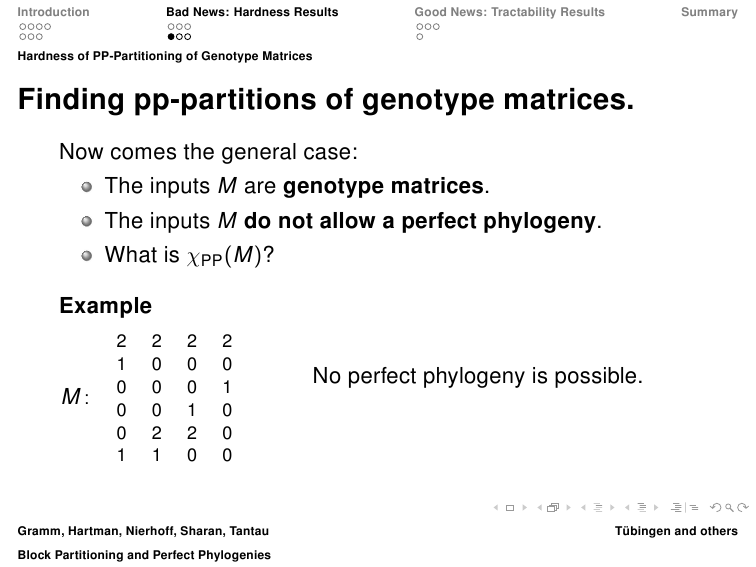This screenshot has width=756, height=567.
Task: Select the filled current-slide navigation circle
Action: (x=171, y=37)
